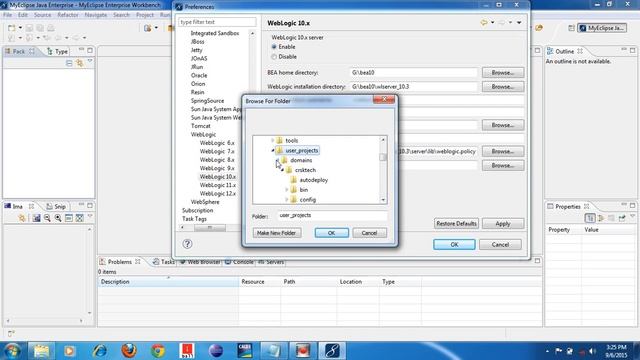The height and width of the screenshot is (360, 640).
Task: Click Collapse All icon in Package Explorer
Action: coord(69,63)
